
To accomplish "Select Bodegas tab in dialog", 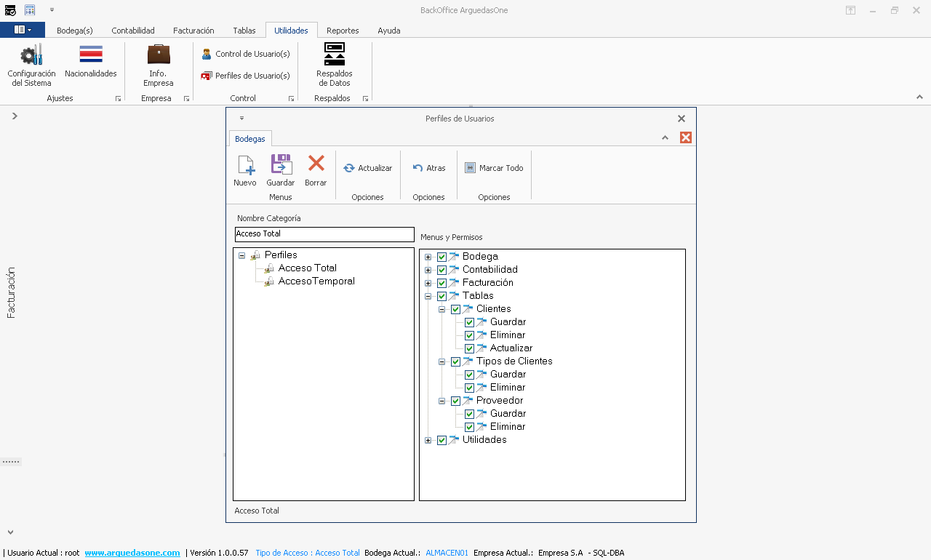I will coord(250,139).
